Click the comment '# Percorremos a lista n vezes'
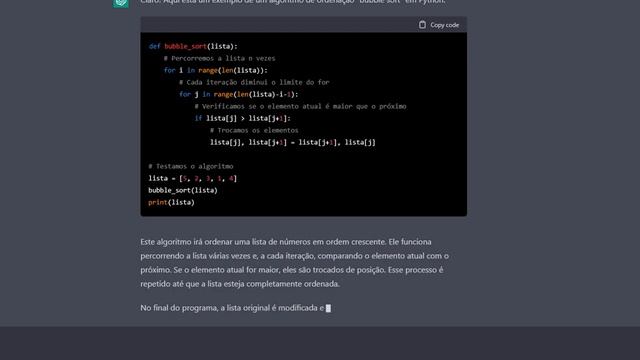640x360 pixels. tap(219, 58)
